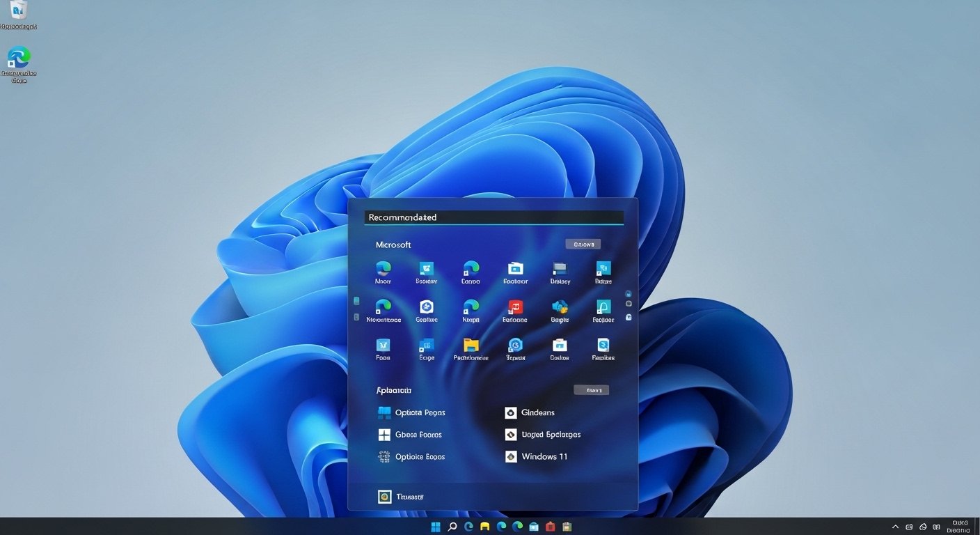Select the red pinned app in the second row
This screenshot has width=980, height=535.
tap(515, 310)
